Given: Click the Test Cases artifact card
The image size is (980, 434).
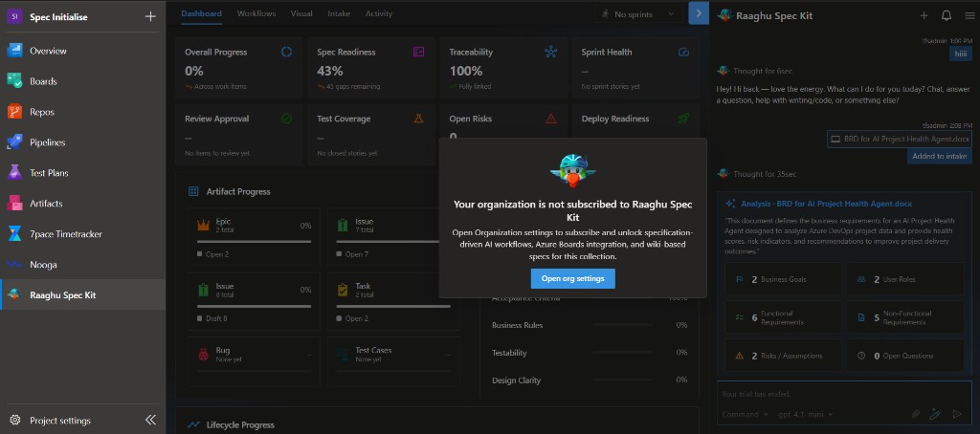Looking at the screenshot, I should [393, 361].
